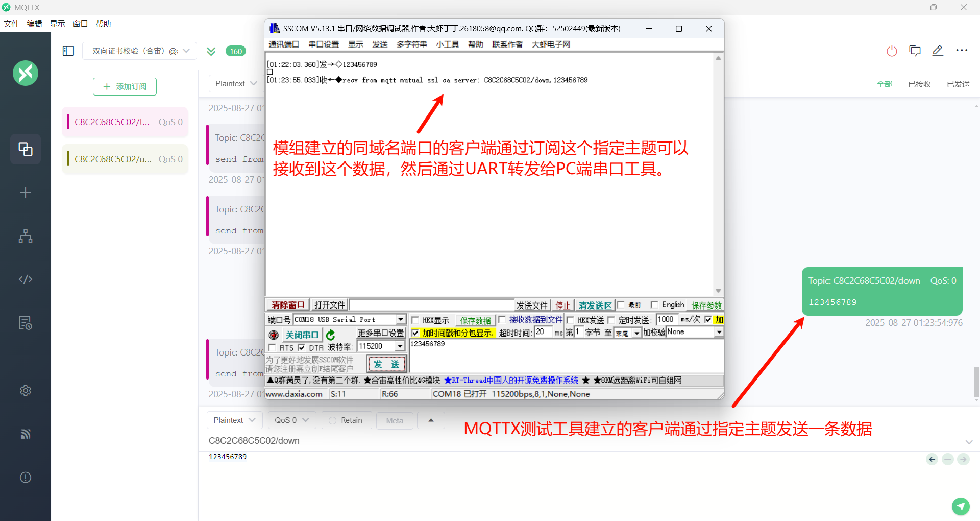The width and height of the screenshot is (980, 521).
Task: Open the connection name dropdown in MQTTX
Action: [x=140, y=51]
